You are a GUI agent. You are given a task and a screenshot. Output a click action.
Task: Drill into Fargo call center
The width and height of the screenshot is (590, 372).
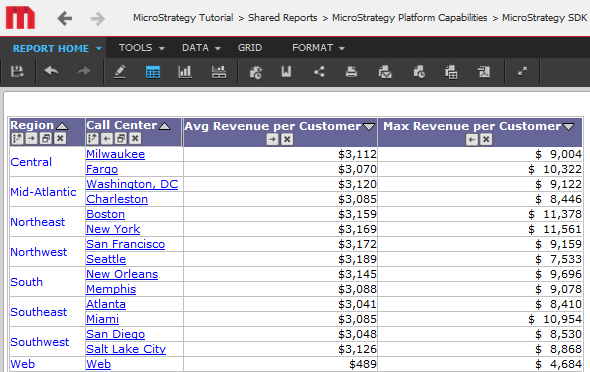(102, 169)
